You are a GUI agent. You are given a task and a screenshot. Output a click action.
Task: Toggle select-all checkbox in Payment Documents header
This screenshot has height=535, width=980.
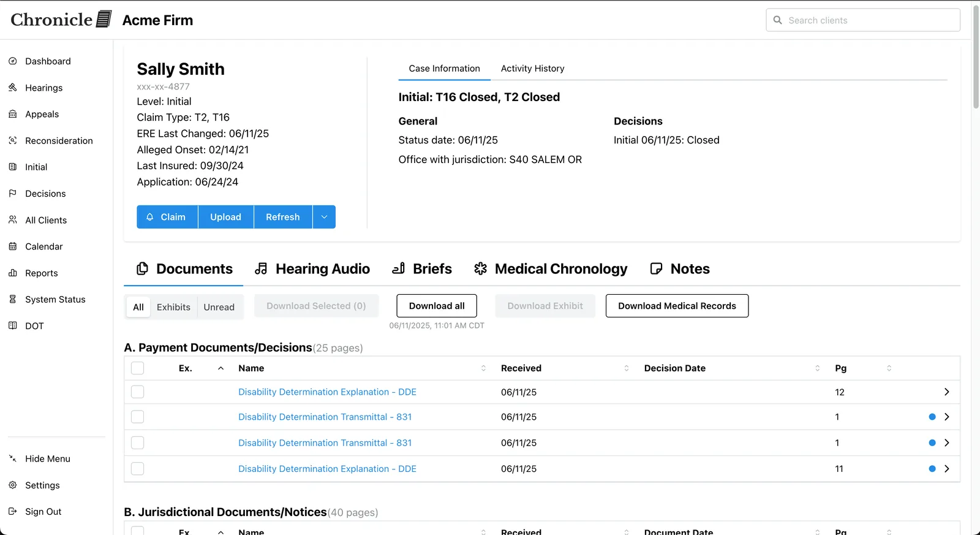pos(138,368)
